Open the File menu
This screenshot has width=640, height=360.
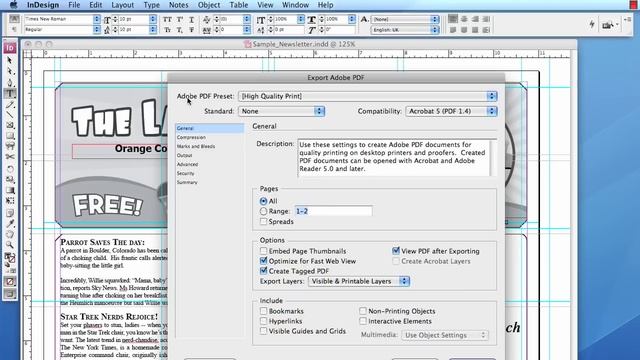pyautogui.click(x=74, y=5)
